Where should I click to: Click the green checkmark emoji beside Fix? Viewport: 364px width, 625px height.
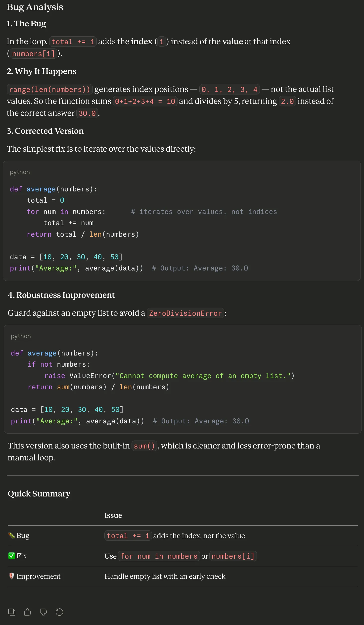[11, 556]
